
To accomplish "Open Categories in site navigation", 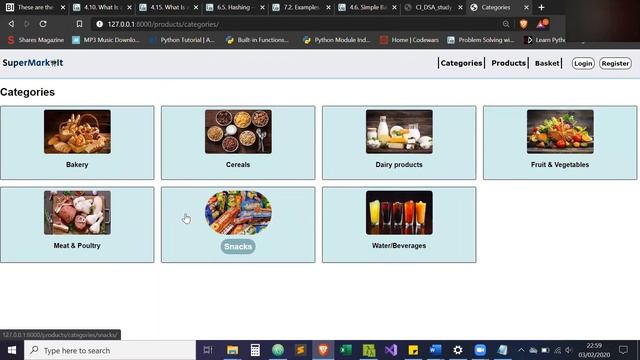I will [461, 63].
